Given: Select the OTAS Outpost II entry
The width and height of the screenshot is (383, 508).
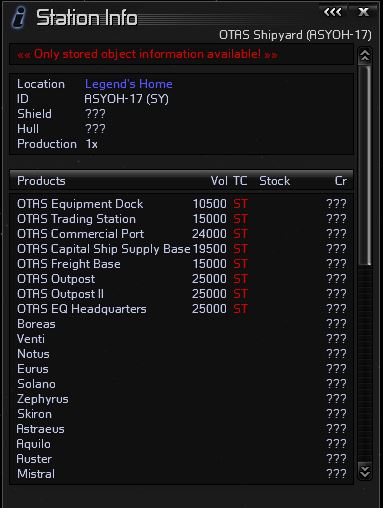Looking at the screenshot, I should (x=181, y=294).
